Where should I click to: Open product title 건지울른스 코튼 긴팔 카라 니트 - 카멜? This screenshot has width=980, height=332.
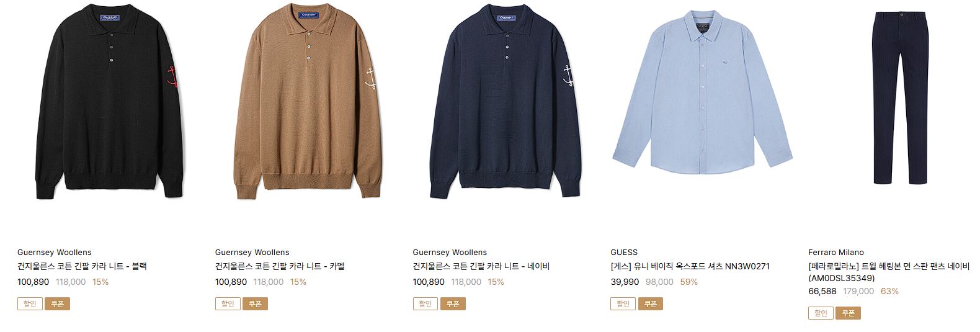pyautogui.click(x=280, y=266)
